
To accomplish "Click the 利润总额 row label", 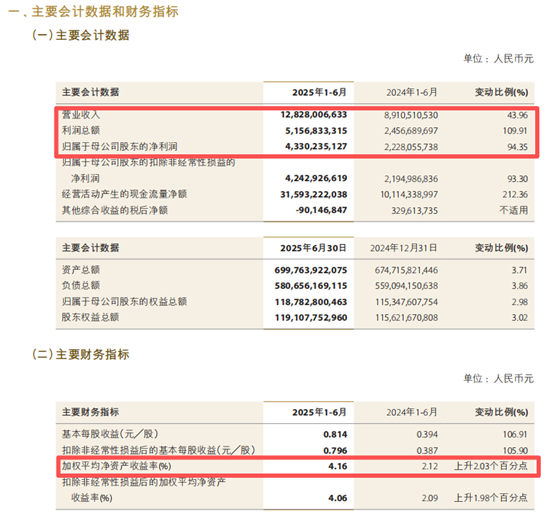I will coord(81,130).
